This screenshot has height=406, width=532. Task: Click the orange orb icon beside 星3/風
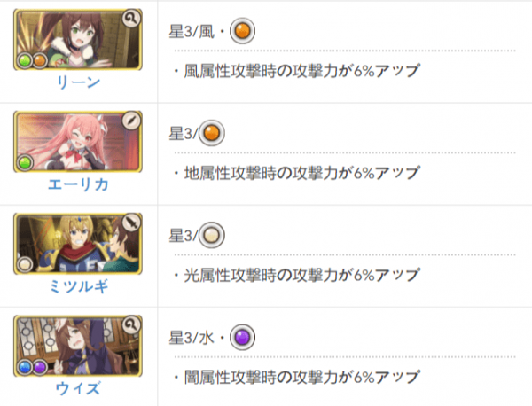point(242,31)
